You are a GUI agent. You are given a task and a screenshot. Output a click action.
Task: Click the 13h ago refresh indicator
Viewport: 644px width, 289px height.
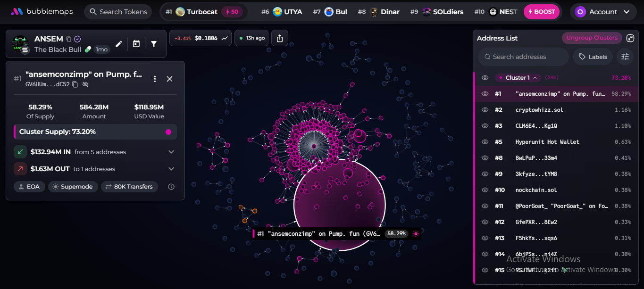click(x=252, y=38)
